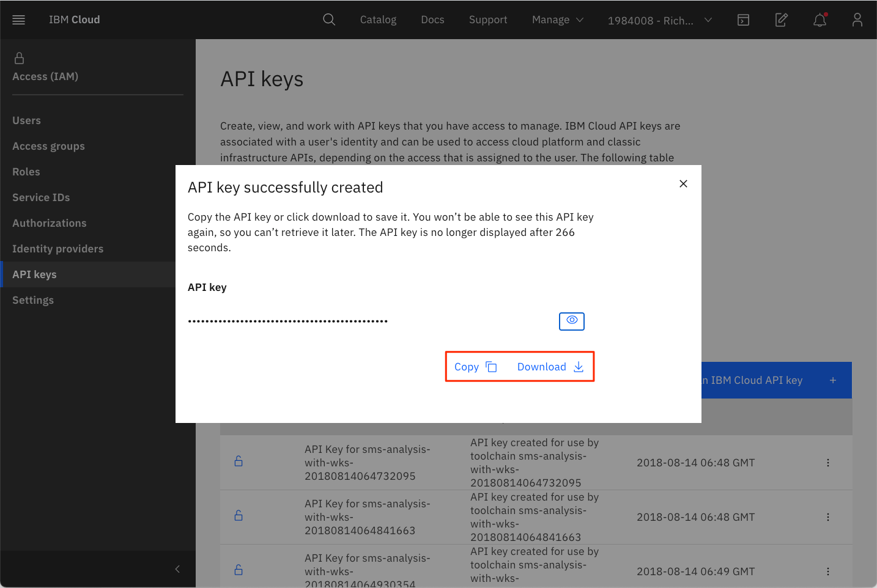The image size is (877, 588).
Task: Open the cost estimator edit icon
Action: coord(782,20)
